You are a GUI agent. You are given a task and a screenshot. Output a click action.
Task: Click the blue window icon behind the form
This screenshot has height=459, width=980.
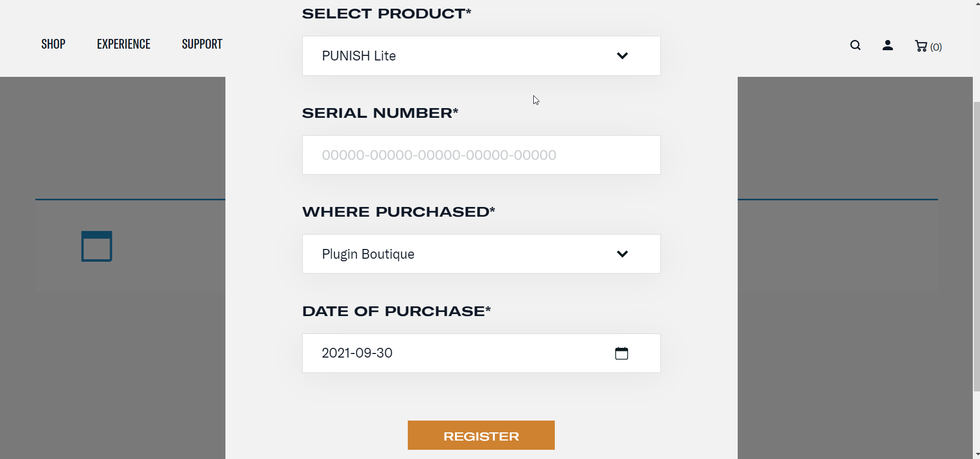pyautogui.click(x=97, y=246)
